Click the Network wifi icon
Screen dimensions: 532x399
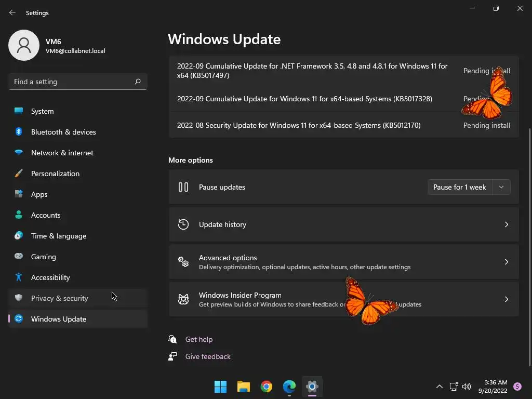tap(19, 152)
